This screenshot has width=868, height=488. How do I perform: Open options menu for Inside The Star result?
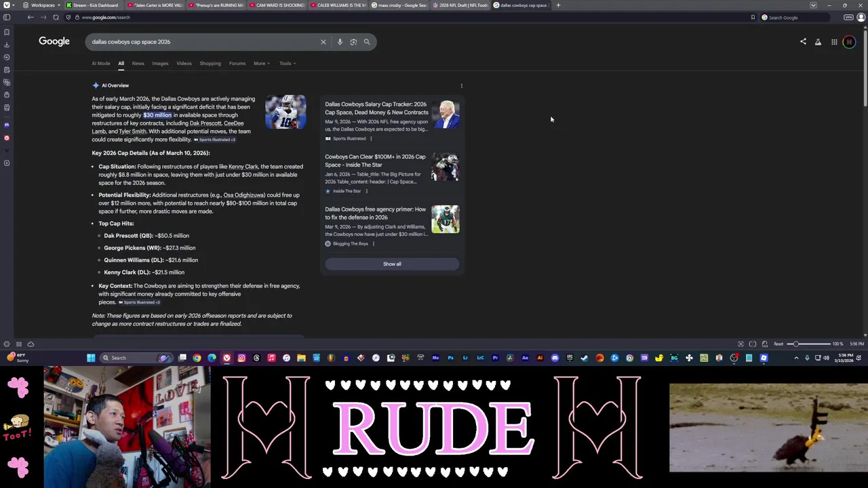click(367, 191)
